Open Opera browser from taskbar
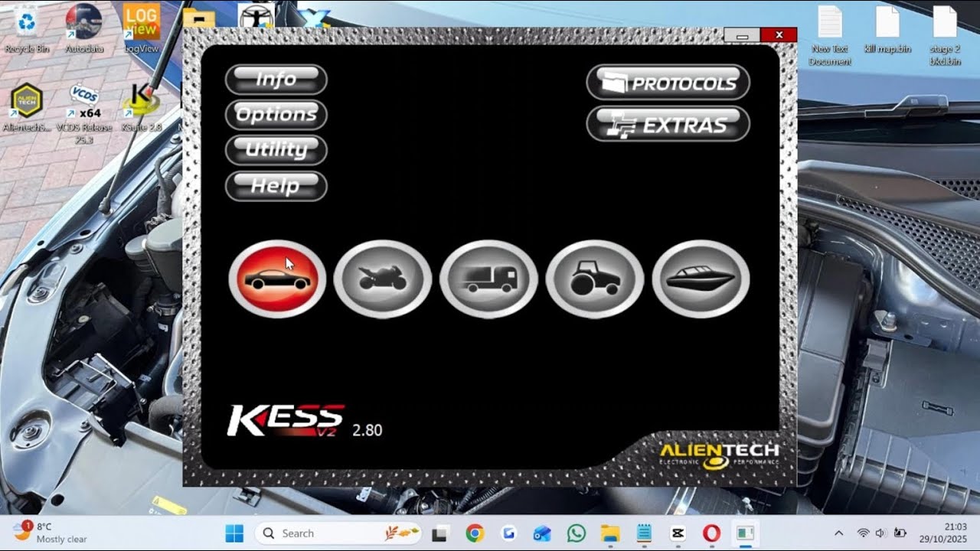The height and width of the screenshot is (551, 980). click(711, 533)
